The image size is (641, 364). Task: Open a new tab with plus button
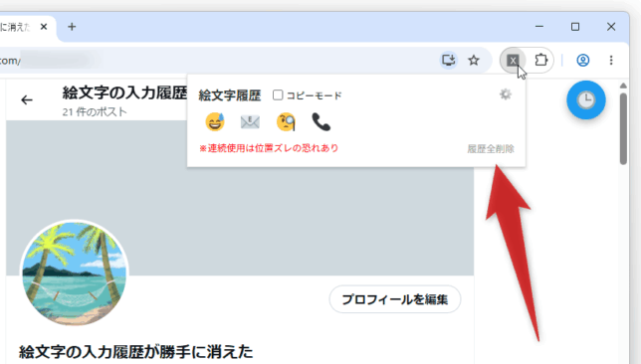pyautogui.click(x=72, y=27)
